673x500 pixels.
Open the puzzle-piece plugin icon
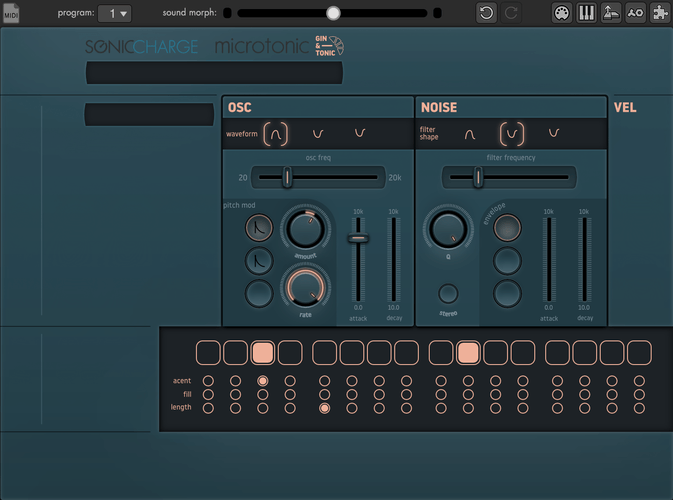point(660,13)
